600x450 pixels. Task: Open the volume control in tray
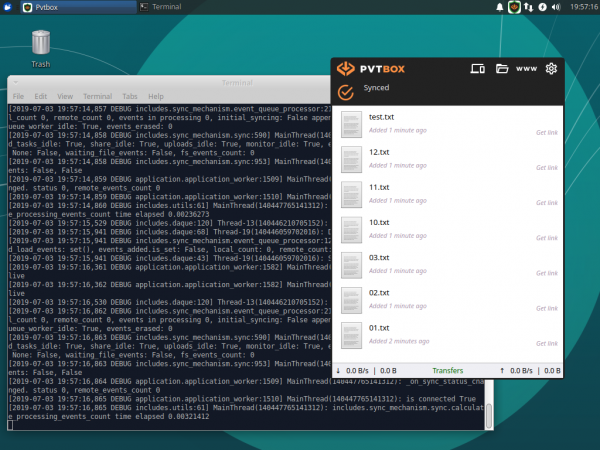tap(555, 7)
